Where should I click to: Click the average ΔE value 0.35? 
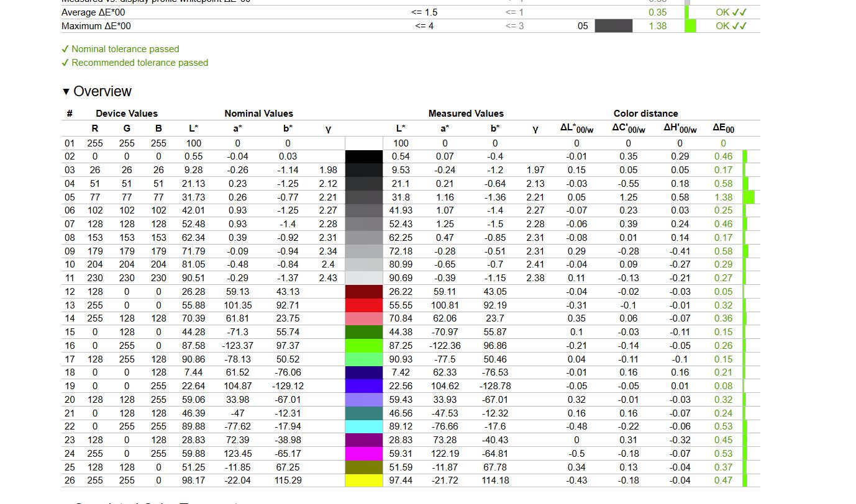(x=657, y=12)
